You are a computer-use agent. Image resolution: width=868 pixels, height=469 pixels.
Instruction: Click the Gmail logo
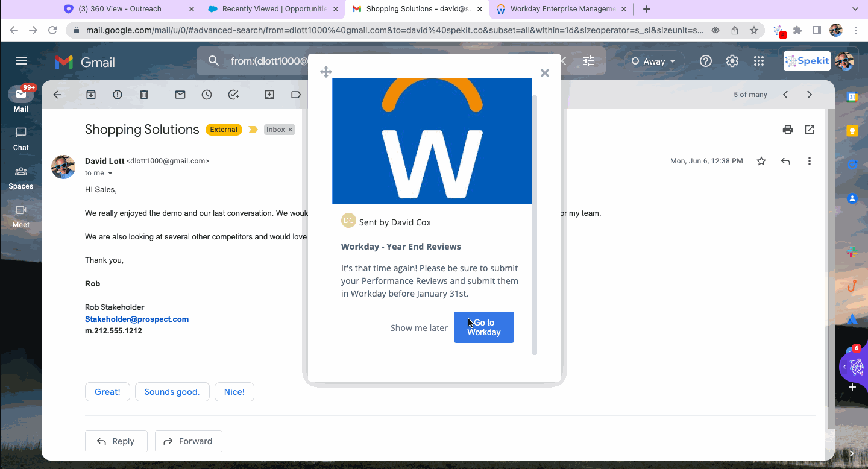(85, 61)
